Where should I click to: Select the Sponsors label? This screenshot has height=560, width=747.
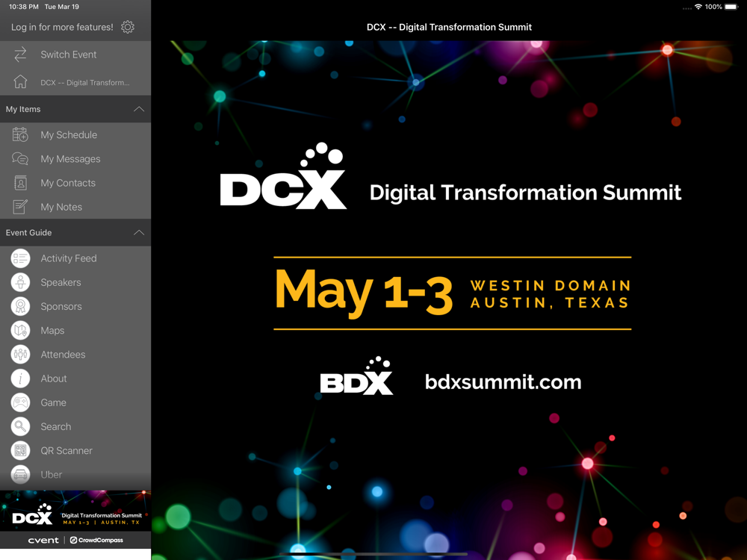(x=61, y=307)
